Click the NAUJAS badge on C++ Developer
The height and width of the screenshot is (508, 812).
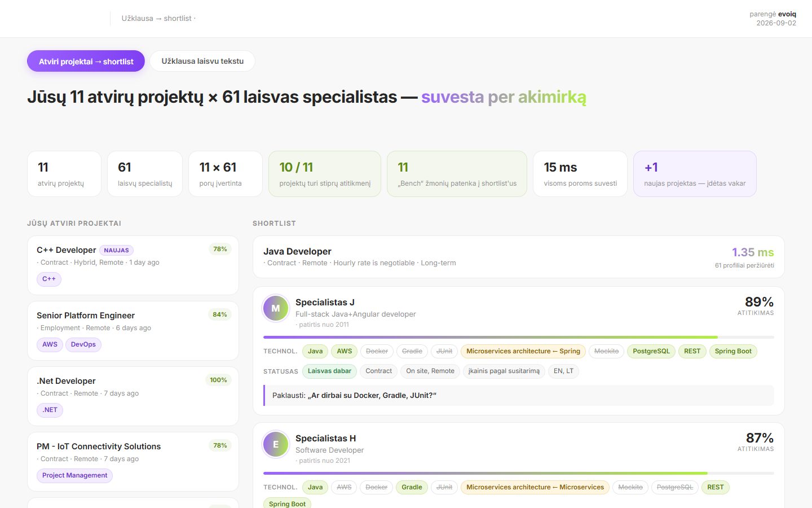117,250
